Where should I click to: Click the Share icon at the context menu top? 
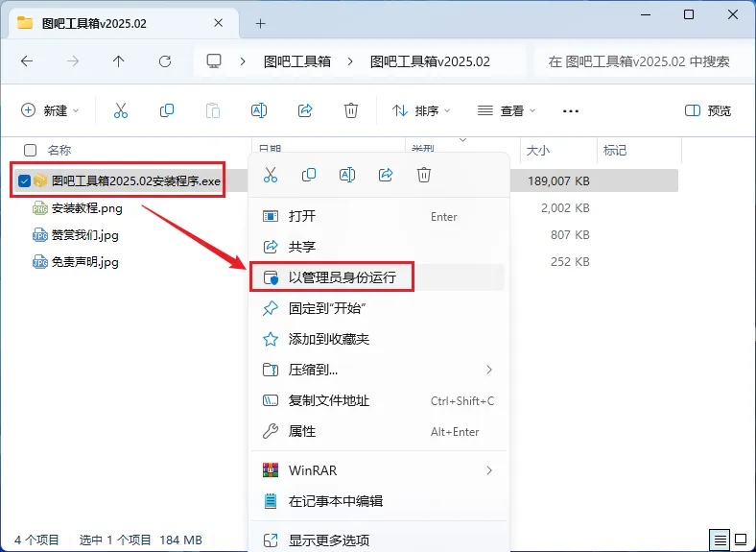(386, 175)
